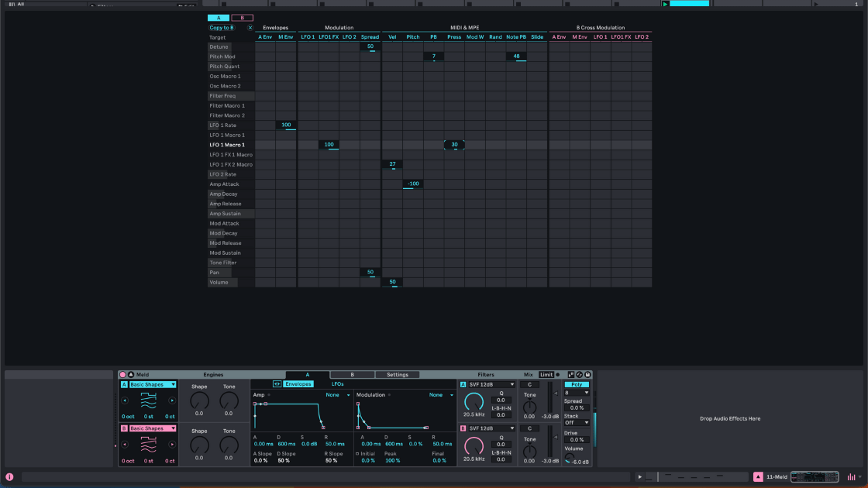This screenshot has width=868, height=488.
Task: Open the LFOs tab
Action: click(x=338, y=384)
